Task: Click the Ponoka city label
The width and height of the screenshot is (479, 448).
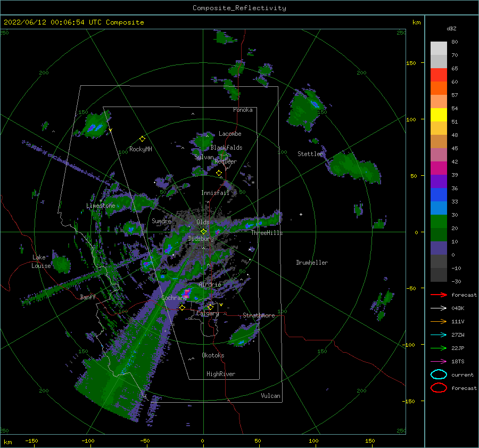Action: (x=243, y=110)
